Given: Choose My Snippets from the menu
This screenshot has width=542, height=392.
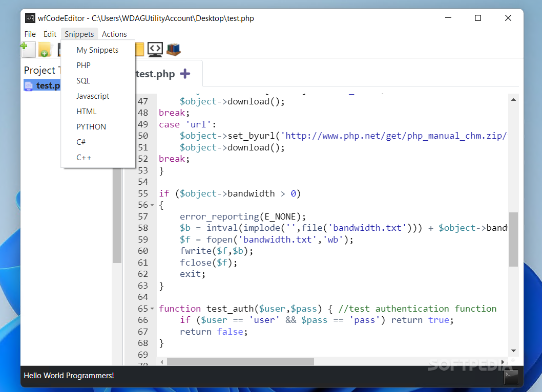Looking at the screenshot, I should tap(98, 50).
